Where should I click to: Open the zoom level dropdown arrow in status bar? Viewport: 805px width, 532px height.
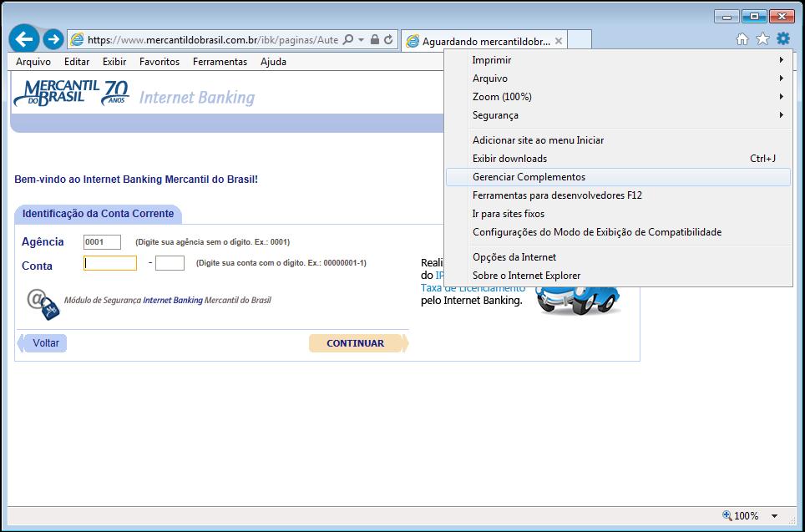click(774, 516)
